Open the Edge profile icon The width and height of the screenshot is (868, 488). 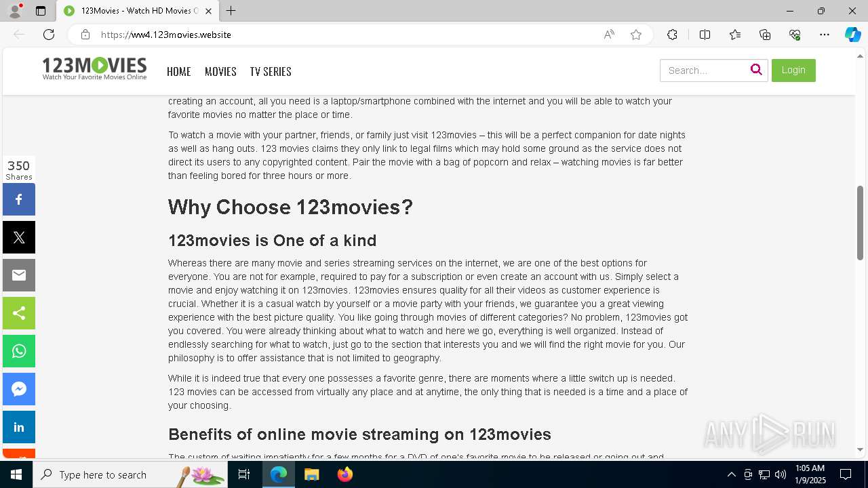pos(14,11)
